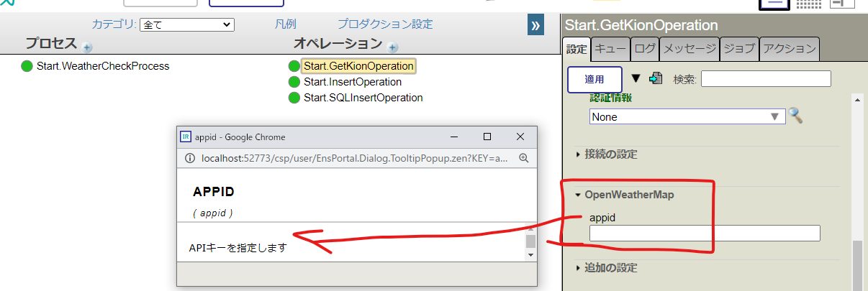Open the credentials dropdown showing None

(686, 116)
